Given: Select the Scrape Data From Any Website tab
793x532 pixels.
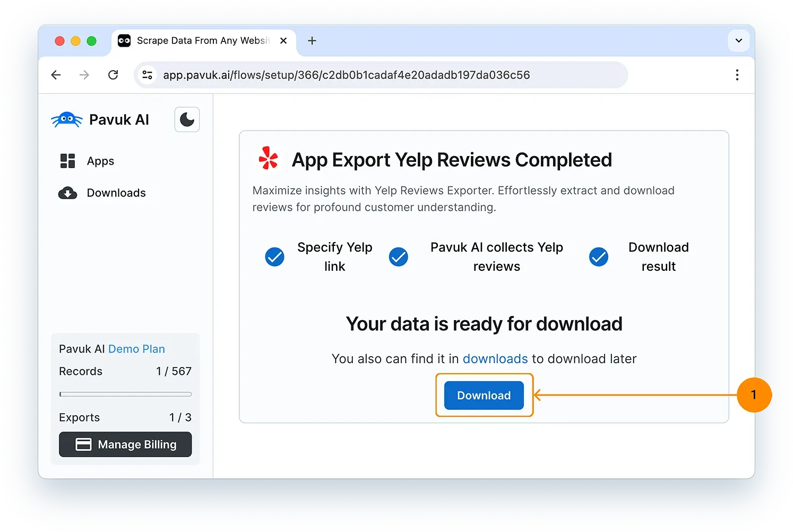Looking at the screenshot, I should point(204,41).
